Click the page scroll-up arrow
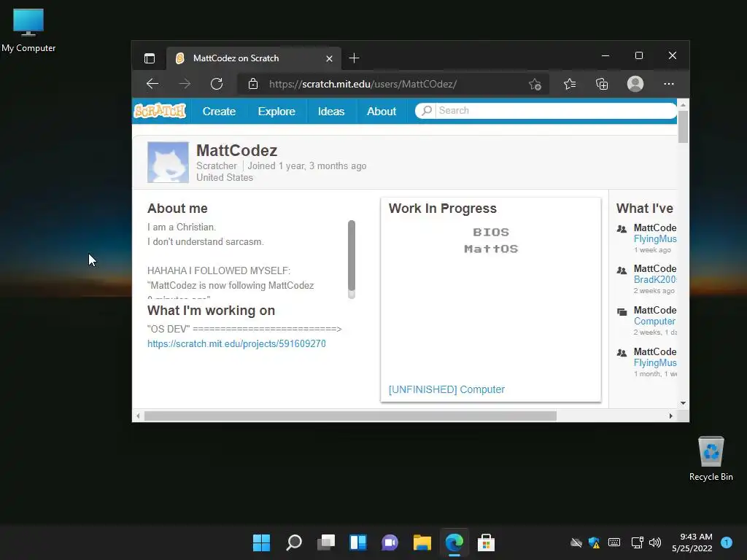 [x=683, y=104]
